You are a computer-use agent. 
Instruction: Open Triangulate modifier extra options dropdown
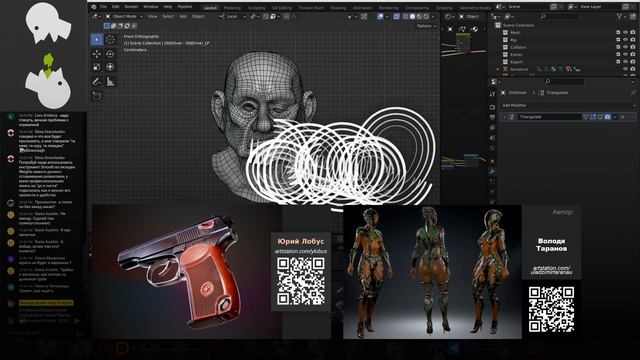pos(615,117)
